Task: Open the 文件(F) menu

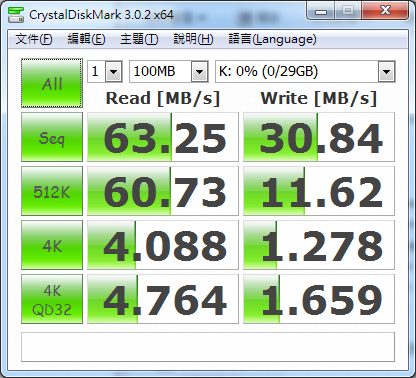Action: [x=34, y=39]
